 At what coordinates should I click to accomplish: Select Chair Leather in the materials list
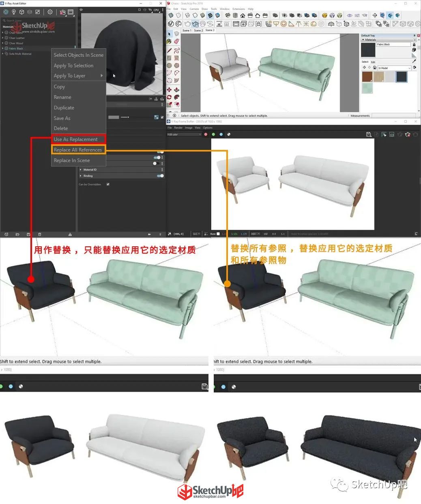tap(17, 38)
